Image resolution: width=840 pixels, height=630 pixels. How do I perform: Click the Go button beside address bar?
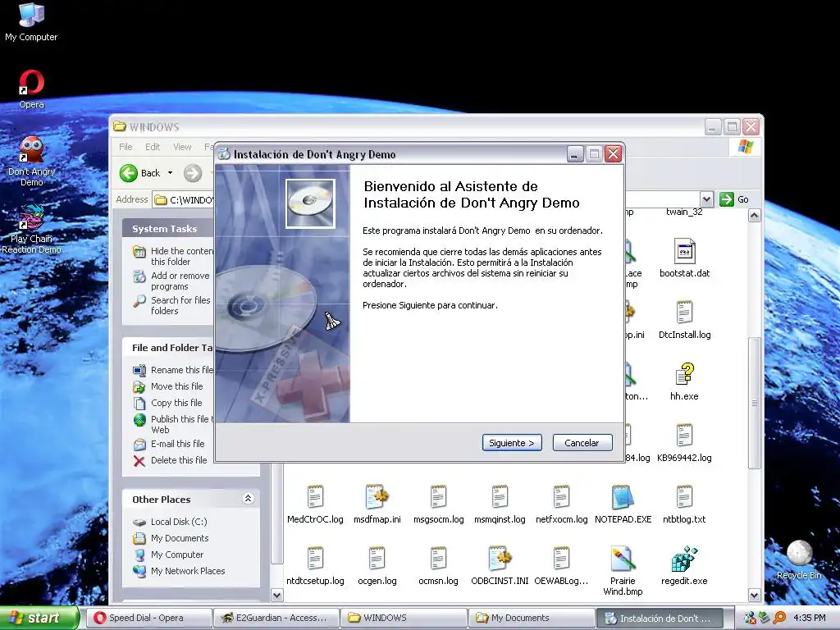coord(734,199)
